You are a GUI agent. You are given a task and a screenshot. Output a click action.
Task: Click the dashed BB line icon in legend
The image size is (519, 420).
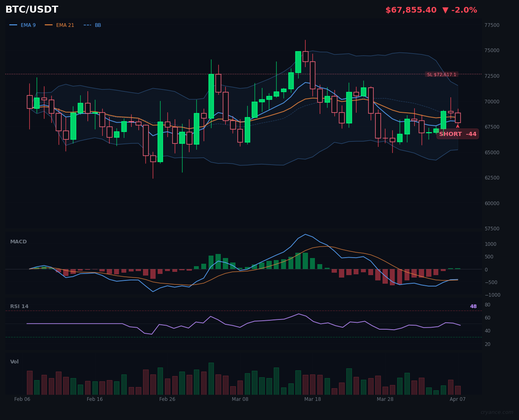(87, 25)
